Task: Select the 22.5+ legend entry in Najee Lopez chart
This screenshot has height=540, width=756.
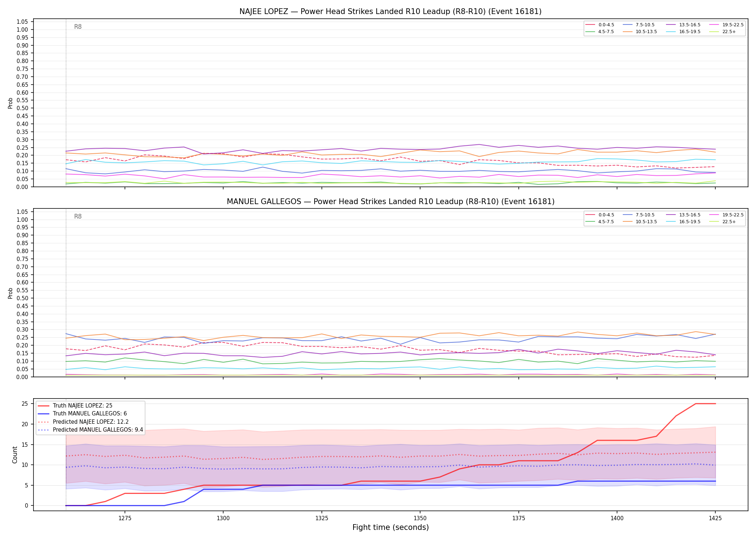Action: [x=723, y=32]
